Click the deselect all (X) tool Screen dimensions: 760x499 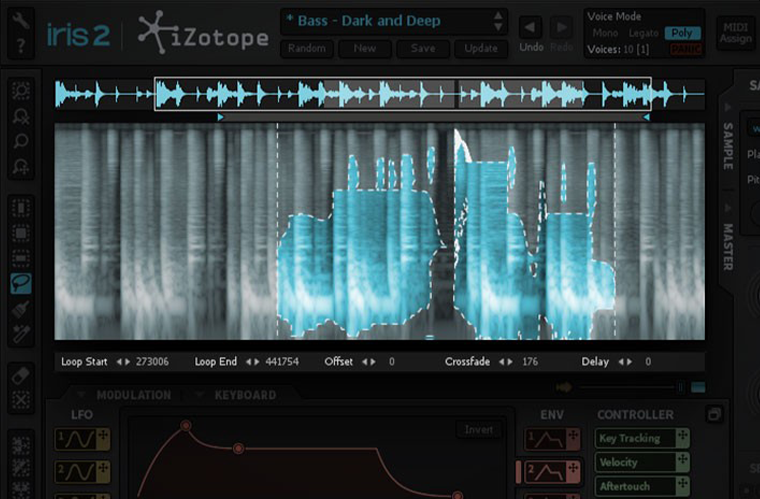[21, 400]
